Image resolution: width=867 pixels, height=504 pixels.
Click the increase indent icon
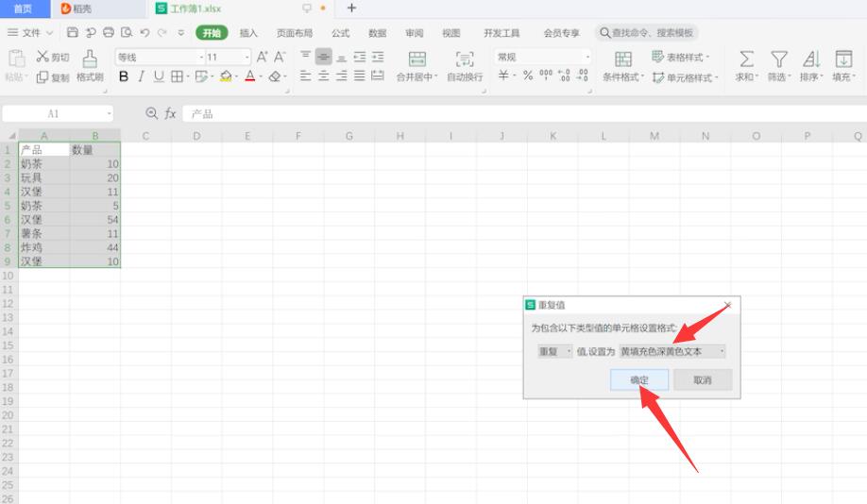378,57
